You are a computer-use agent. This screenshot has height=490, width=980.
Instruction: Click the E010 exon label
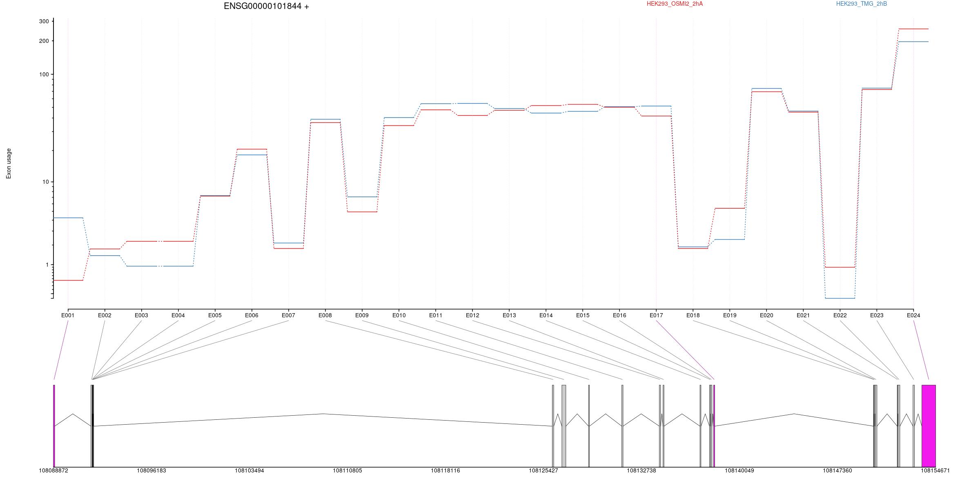[399, 315]
